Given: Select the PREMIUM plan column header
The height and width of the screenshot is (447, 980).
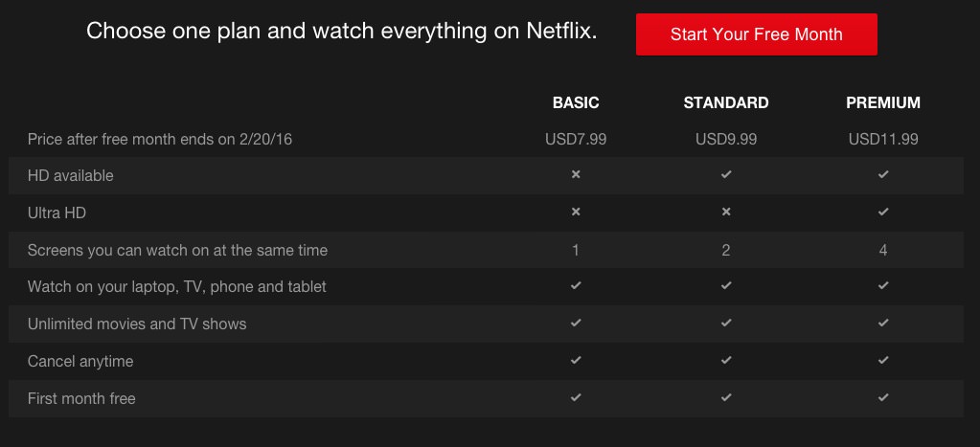Looking at the screenshot, I should (x=883, y=102).
